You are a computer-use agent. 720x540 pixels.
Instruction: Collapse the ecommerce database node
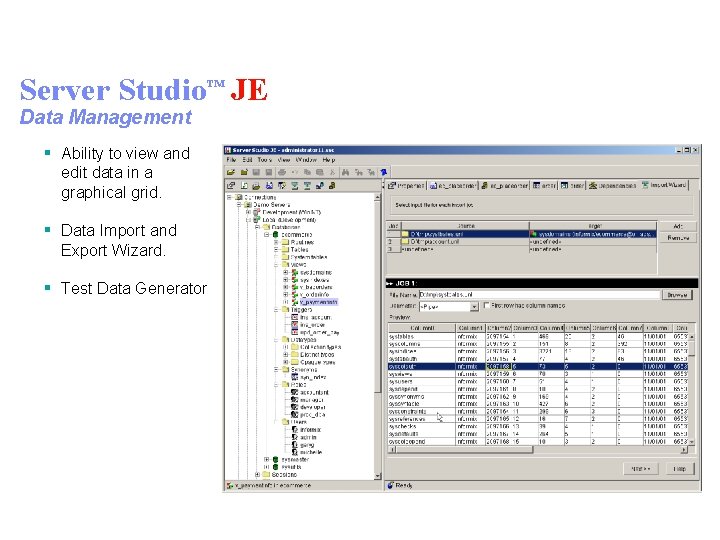coord(267,235)
